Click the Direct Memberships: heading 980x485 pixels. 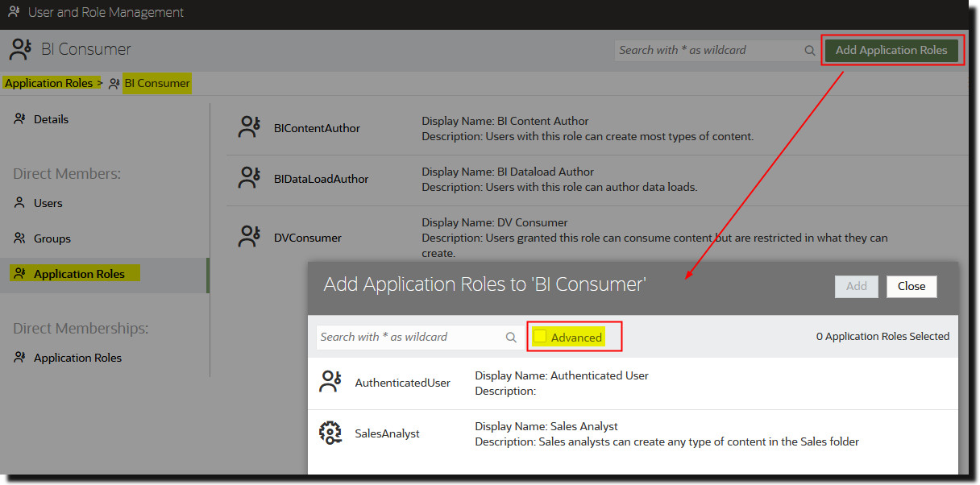click(x=81, y=328)
